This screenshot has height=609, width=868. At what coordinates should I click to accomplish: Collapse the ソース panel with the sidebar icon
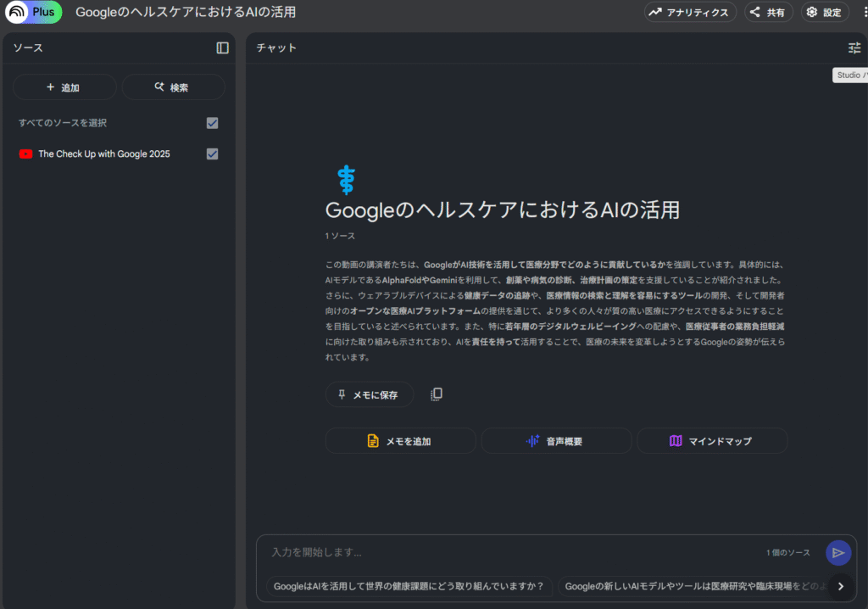pos(223,48)
